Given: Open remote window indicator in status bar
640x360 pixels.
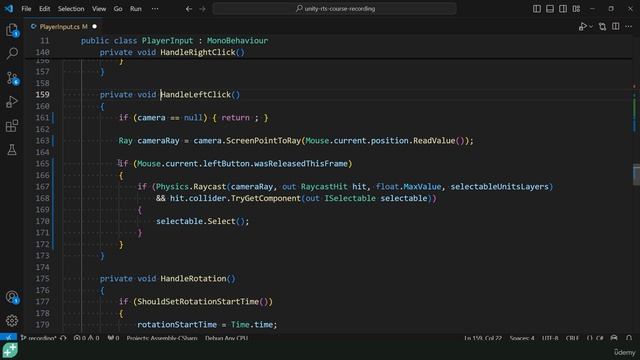Looking at the screenshot, I should click(x=8, y=338).
